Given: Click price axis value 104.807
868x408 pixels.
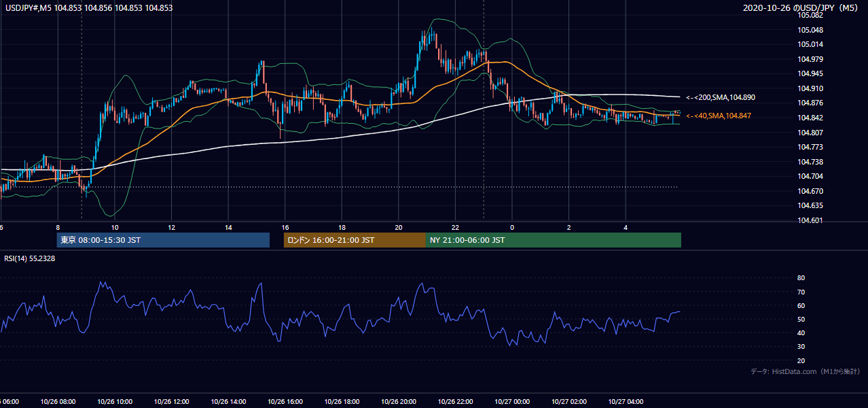Looking at the screenshot, I should click(810, 133).
